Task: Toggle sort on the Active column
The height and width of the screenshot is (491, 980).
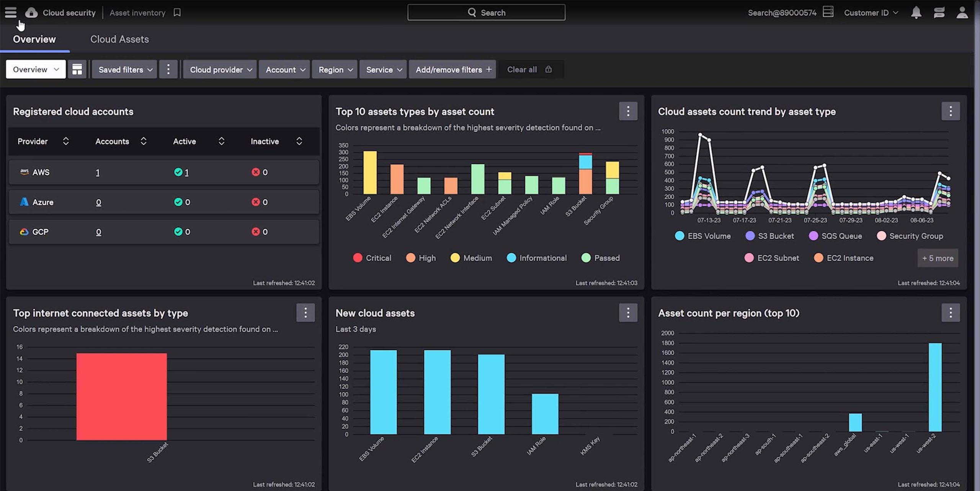Action: click(221, 141)
